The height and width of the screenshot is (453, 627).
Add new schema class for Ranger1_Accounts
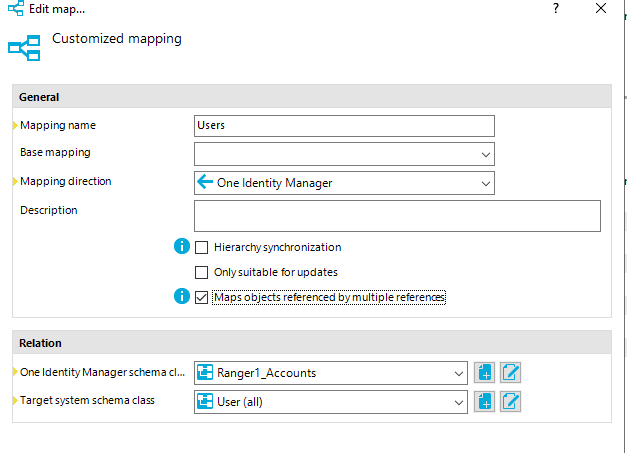point(484,373)
